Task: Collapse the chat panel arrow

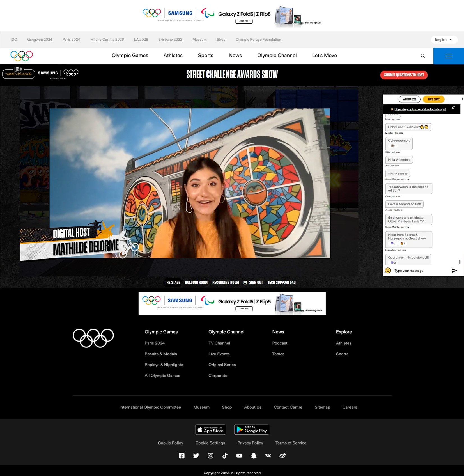Action: point(462,99)
